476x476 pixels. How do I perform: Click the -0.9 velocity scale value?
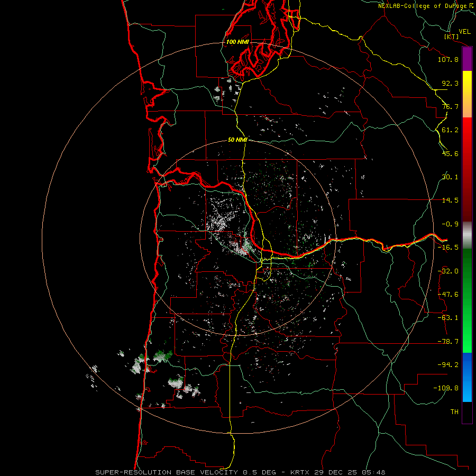(x=450, y=224)
